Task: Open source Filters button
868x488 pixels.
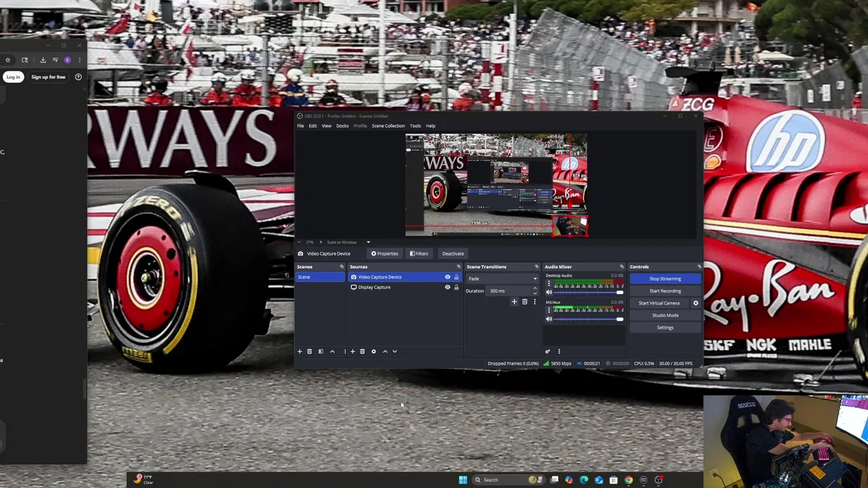Action: tap(419, 253)
